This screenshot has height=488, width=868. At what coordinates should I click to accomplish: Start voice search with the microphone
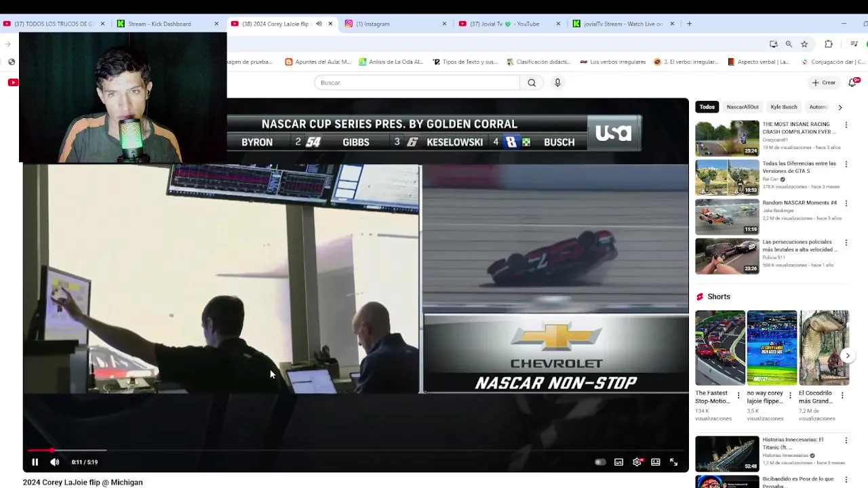point(557,83)
